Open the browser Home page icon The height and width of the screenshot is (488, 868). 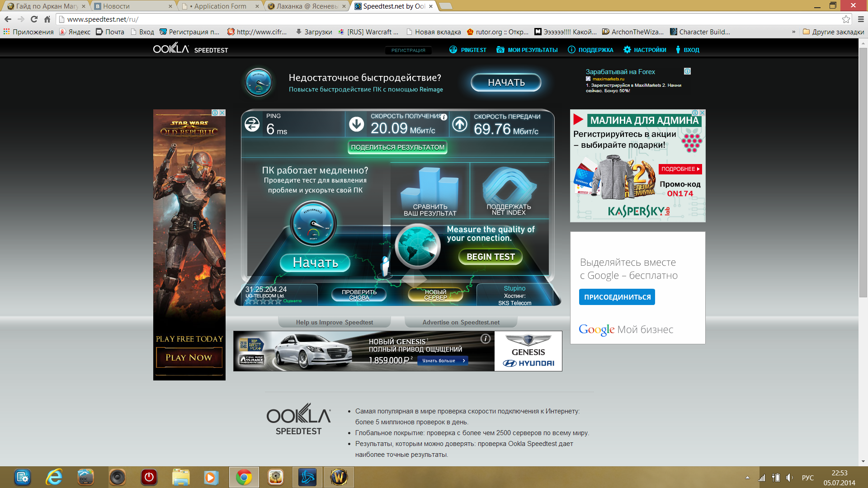pyautogui.click(x=47, y=19)
